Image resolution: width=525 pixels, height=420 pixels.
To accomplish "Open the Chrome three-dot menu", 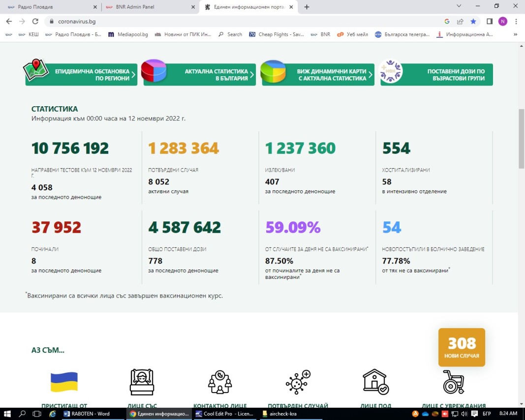I will click(x=516, y=21).
